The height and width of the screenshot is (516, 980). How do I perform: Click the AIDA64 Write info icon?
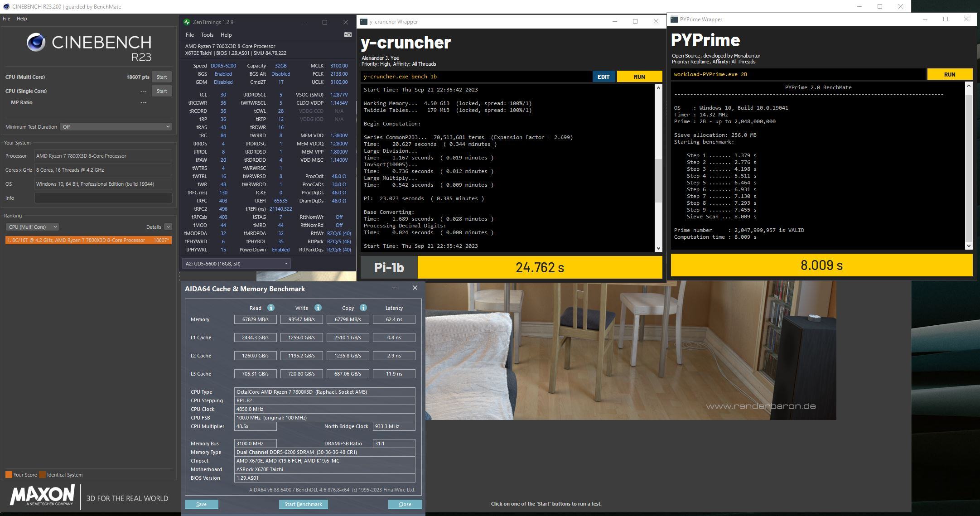[x=318, y=308]
